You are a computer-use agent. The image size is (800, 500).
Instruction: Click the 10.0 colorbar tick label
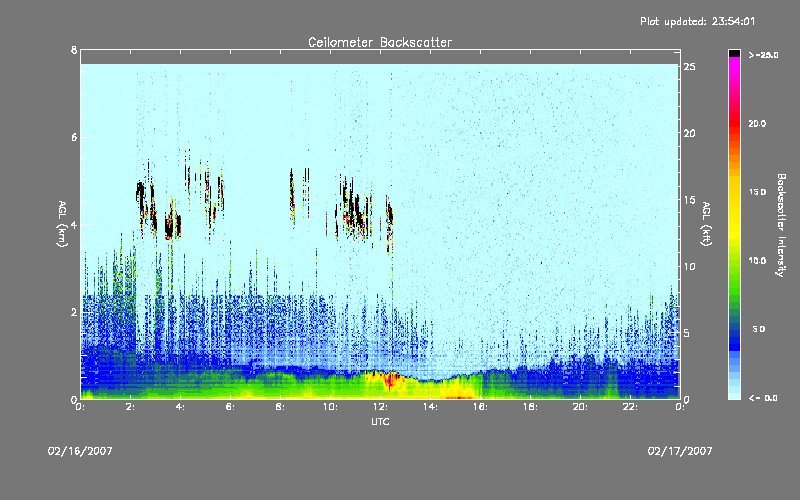click(757, 261)
